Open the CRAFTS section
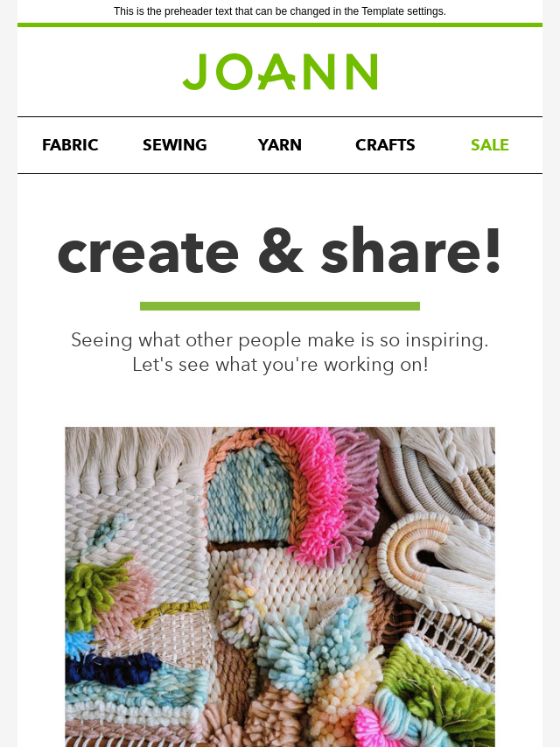 385,145
